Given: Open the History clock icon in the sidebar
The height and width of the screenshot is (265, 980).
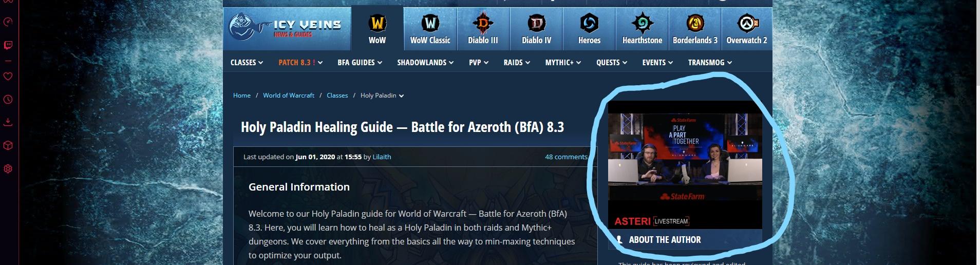Looking at the screenshot, I should click(8, 100).
